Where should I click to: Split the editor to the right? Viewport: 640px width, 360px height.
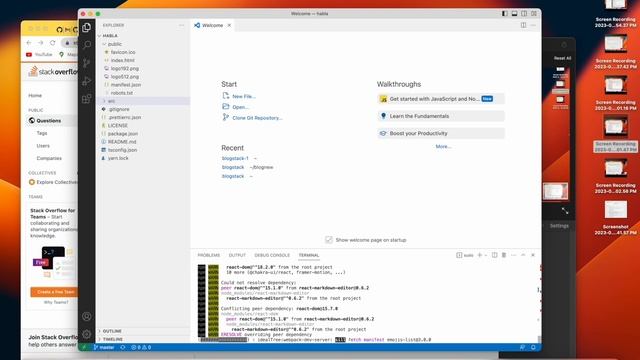click(523, 25)
